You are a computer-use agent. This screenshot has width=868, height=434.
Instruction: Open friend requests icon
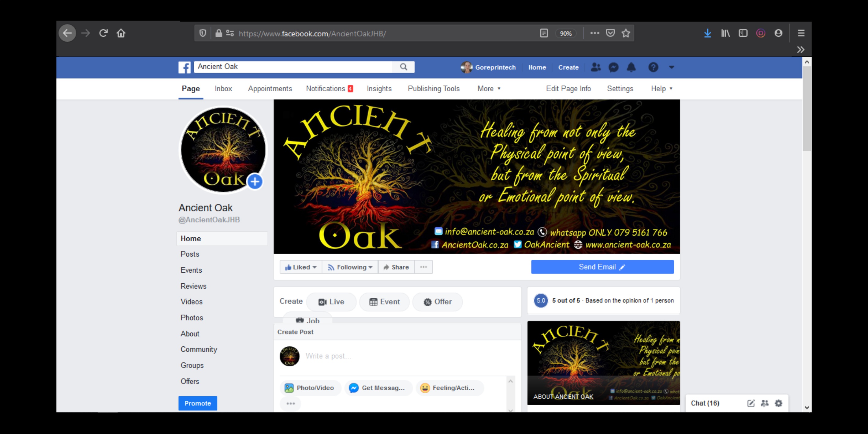595,67
